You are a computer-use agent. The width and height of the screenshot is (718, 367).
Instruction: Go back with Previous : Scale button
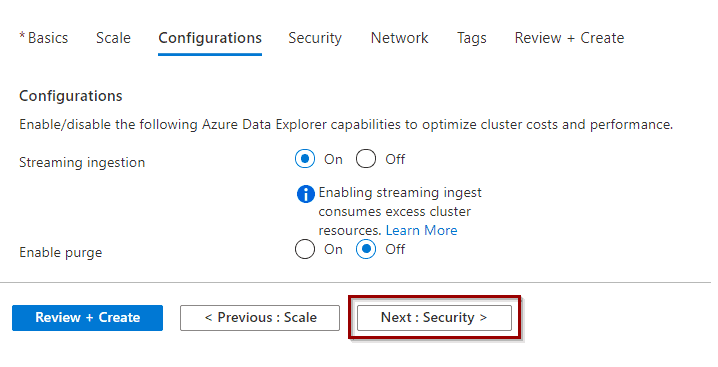tap(260, 318)
